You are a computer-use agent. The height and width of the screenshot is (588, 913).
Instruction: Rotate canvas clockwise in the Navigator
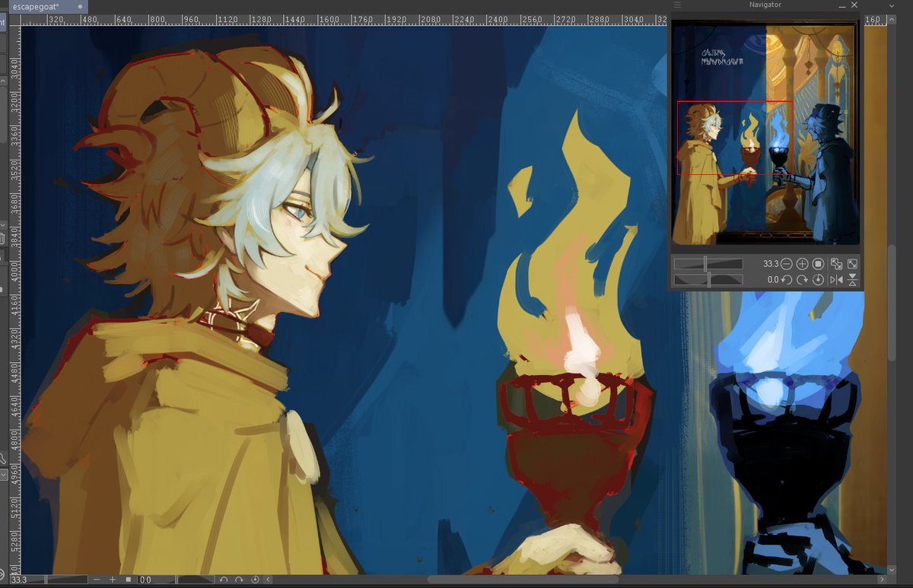pos(803,279)
